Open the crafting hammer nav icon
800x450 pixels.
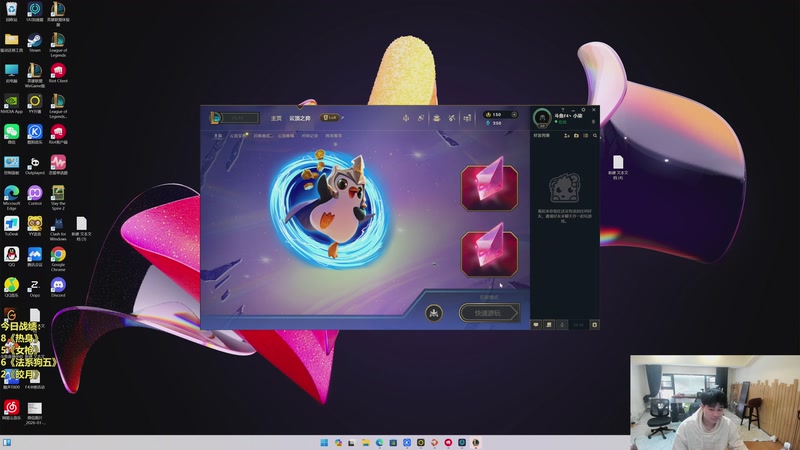click(452, 118)
